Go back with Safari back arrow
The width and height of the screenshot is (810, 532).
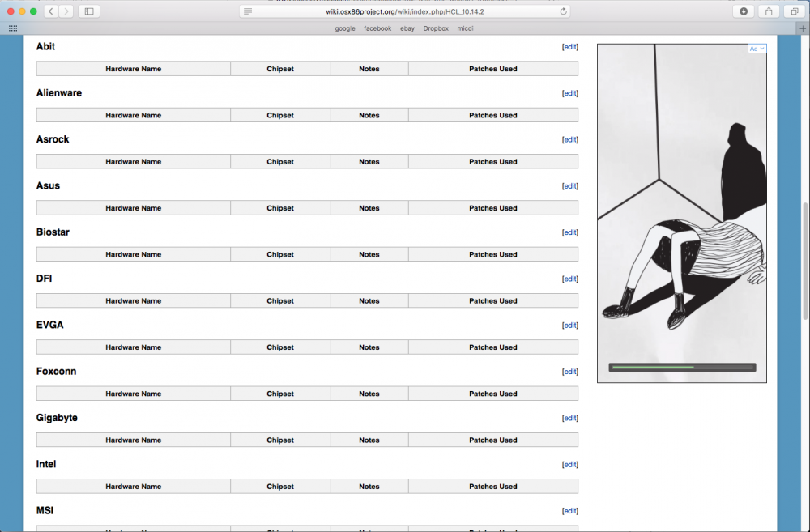[50, 11]
